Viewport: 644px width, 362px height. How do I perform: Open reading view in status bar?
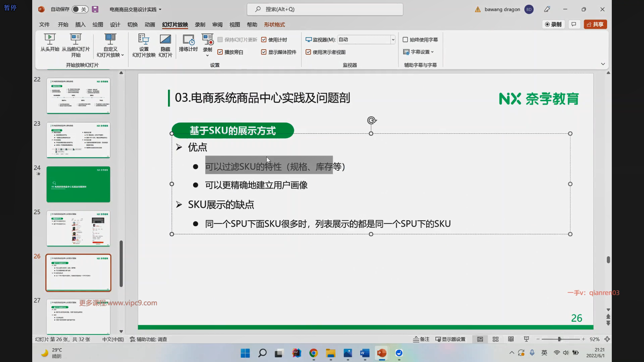(511, 339)
